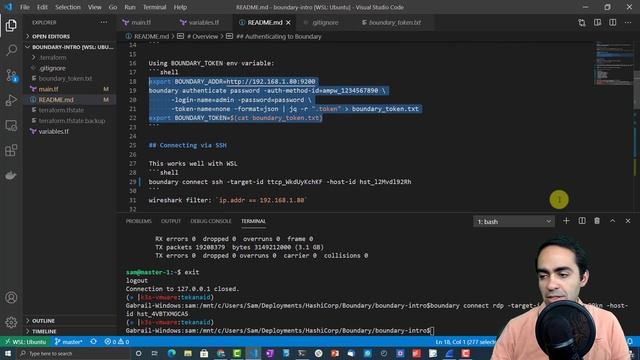Click the Open Changes editor icon
The height and width of the screenshot is (360, 640).
point(582,23)
